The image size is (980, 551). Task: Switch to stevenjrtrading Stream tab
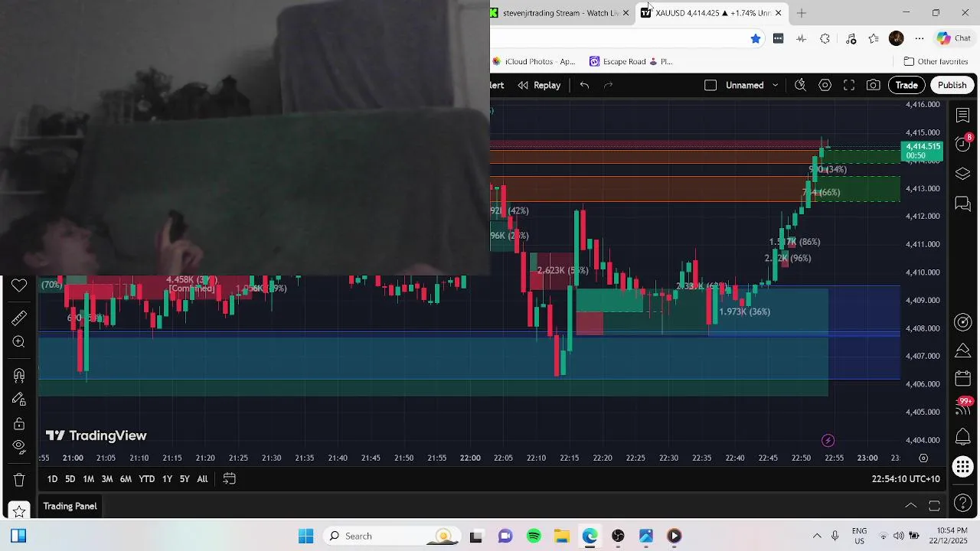(x=559, y=13)
